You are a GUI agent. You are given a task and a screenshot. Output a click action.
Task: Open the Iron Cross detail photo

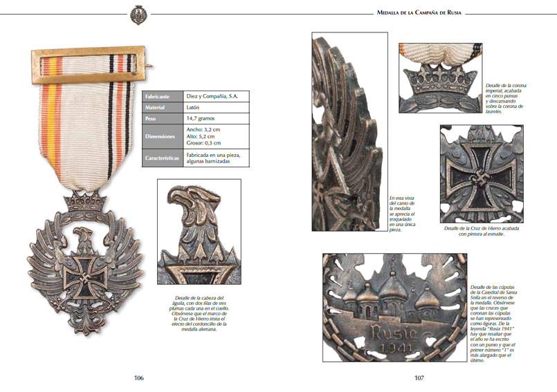click(x=482, y=174)
